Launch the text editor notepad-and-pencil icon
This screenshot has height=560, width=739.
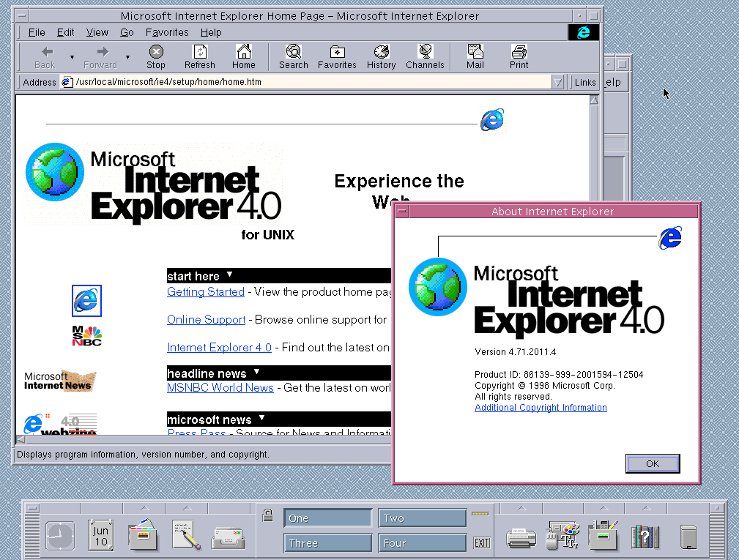[186, 534]
